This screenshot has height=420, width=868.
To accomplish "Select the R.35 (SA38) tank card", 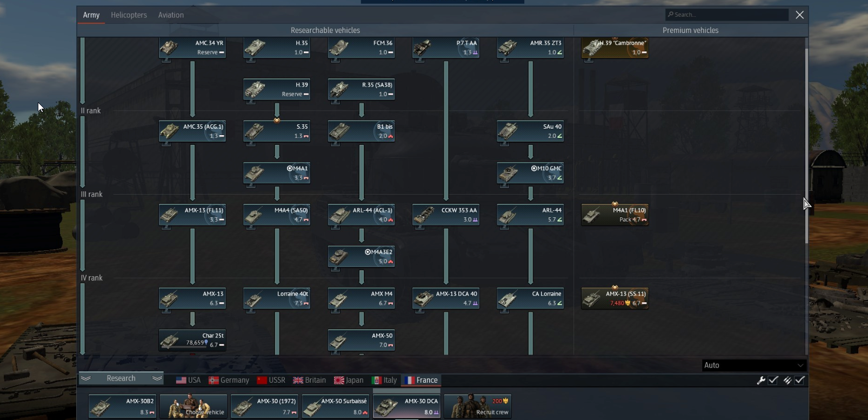I will point(362,89).
